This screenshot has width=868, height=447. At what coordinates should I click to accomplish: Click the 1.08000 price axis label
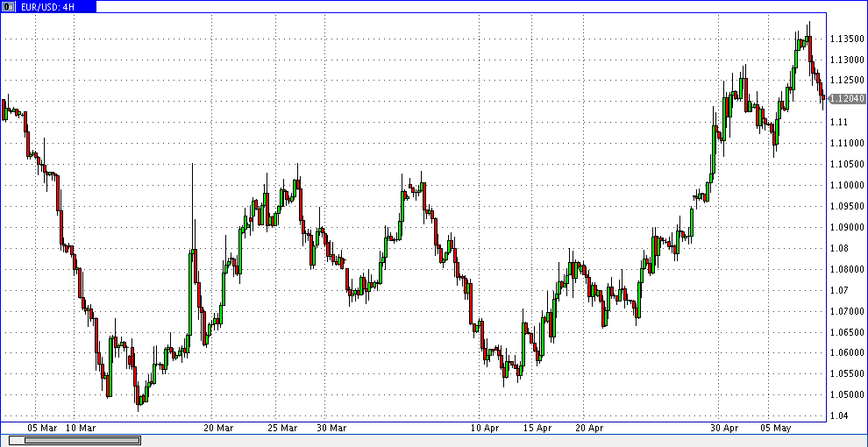tap(847, 269)
